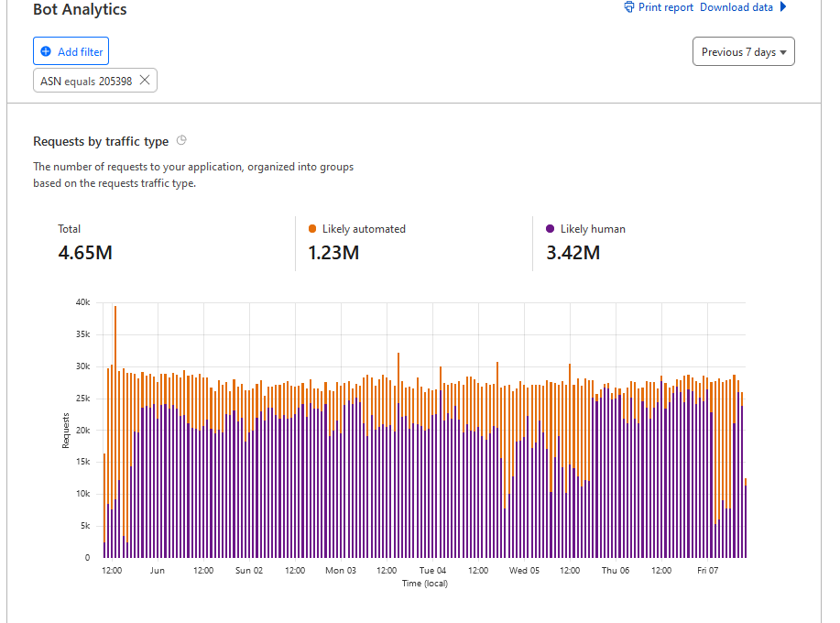Click the Bot Analytics heading
Screen dimensions: 840x623
pos(80,9)
